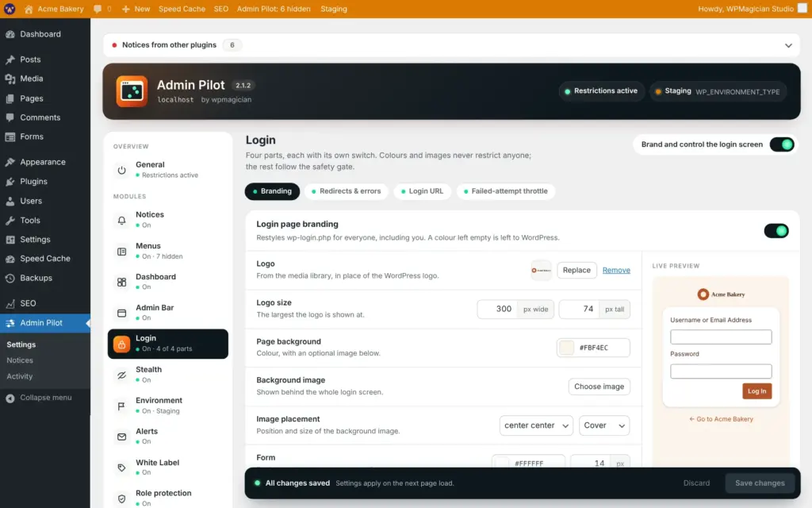
Task: Open the Cover image size dropdown
Action: pyautogui.click(x=604, y=425)
